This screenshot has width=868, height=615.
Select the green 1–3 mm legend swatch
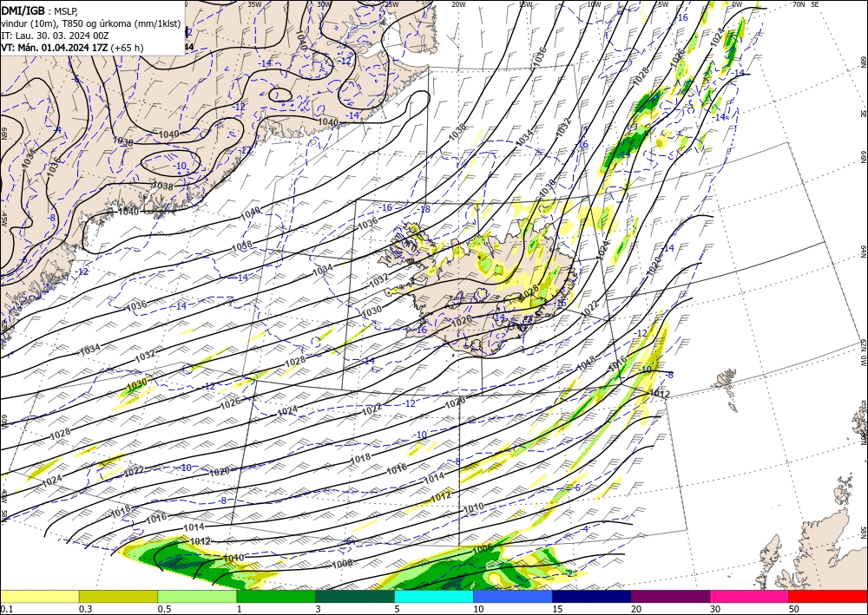[276, 596]
